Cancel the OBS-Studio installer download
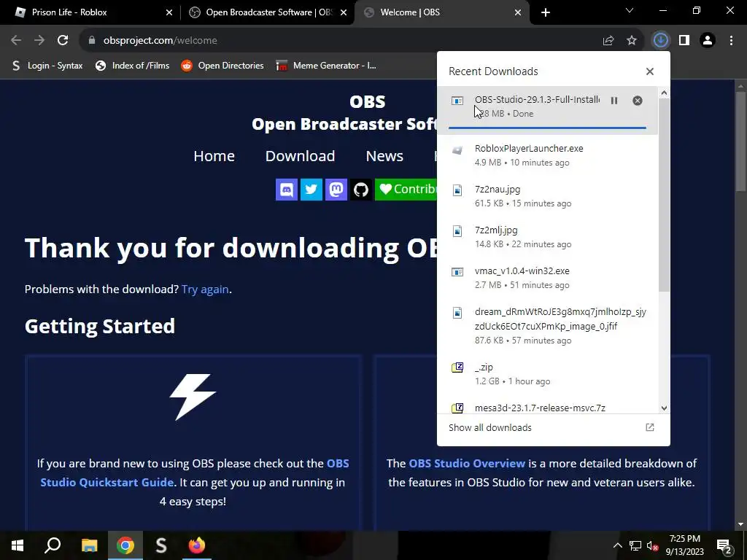 point(638,101)
